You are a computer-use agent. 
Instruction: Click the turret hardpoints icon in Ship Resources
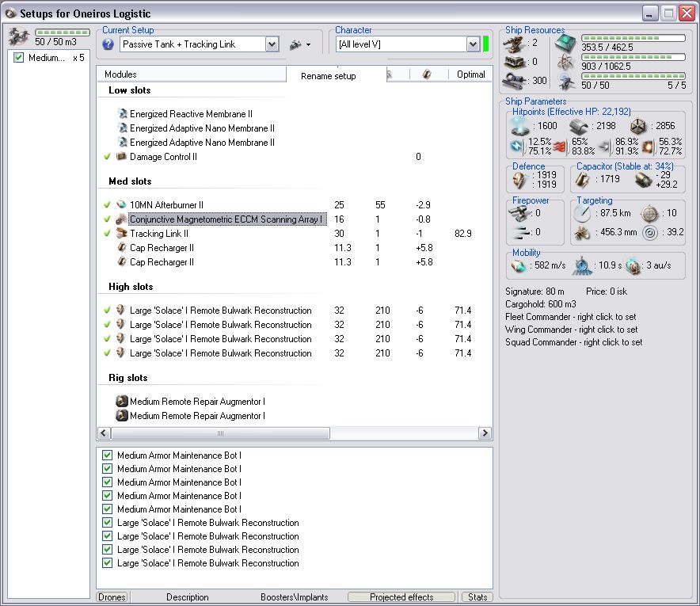pyautogui.click(x=515, y=44)
